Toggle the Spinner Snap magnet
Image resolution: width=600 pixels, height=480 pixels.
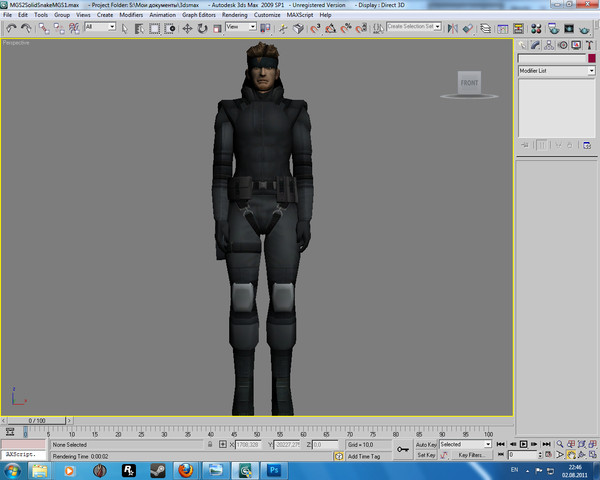[x=361, y=29]
